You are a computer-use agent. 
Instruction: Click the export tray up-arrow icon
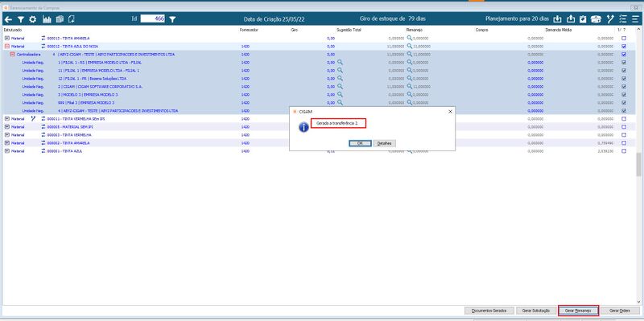tap(571, 19)
